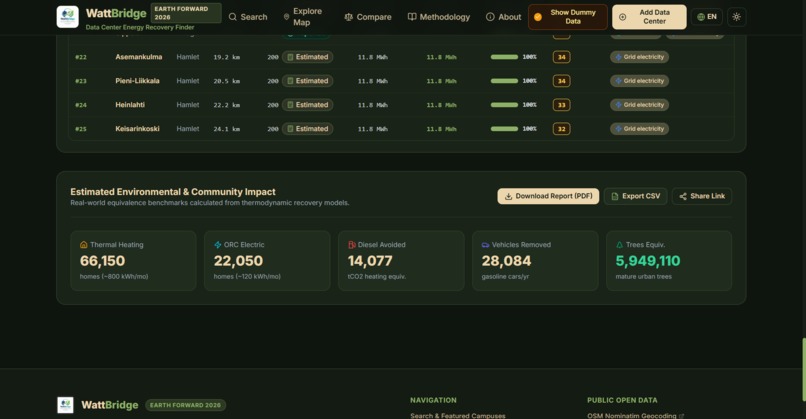The width and height of the screenshot is (806, 419).
Task: Click the 100% progress bar for Asemankulma
Action: point(504,57)
